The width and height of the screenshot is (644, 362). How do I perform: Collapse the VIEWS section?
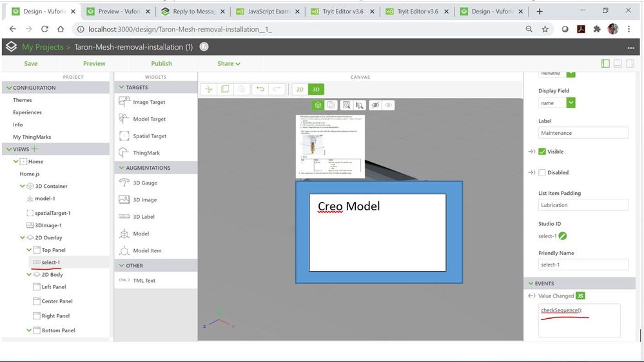click(x=9, y=149)
